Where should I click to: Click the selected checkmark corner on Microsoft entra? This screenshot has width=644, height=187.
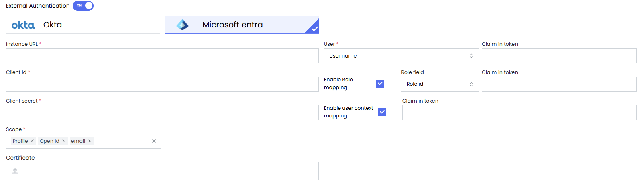tap(314, 29)
